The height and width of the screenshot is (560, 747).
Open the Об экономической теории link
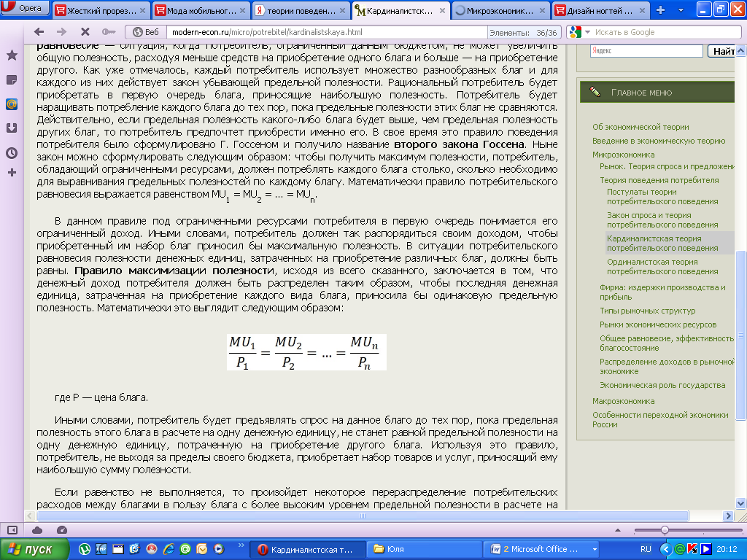[640, 127]
